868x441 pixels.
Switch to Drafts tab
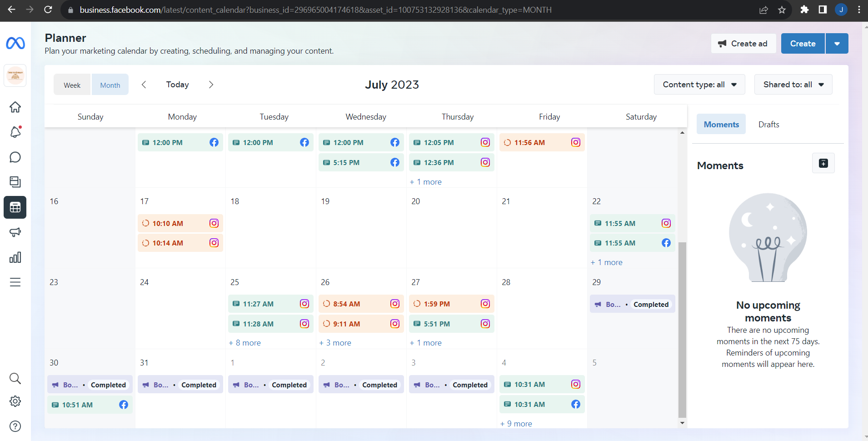click(x=769, y=125)
